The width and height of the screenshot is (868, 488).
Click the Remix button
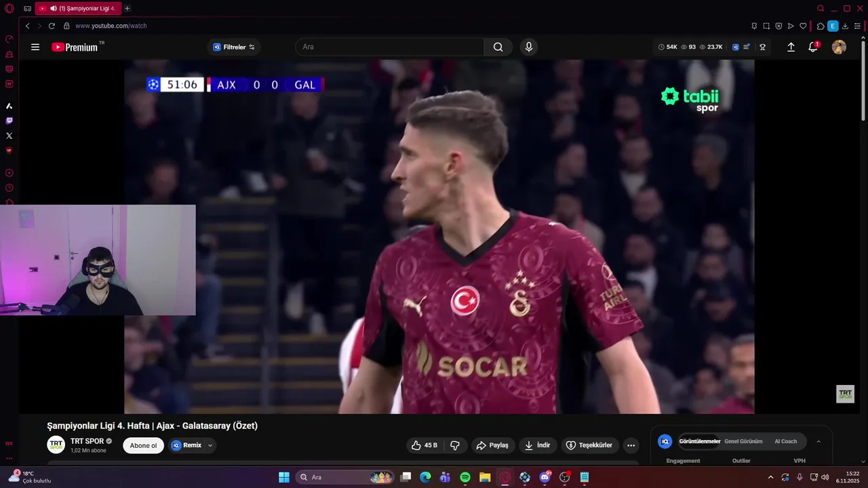[x=186, y=445]
